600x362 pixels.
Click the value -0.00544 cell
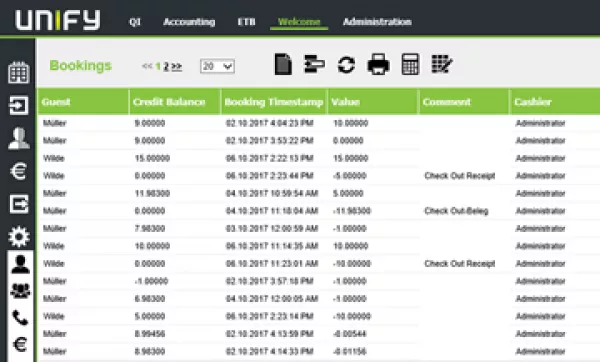point(349,334)
